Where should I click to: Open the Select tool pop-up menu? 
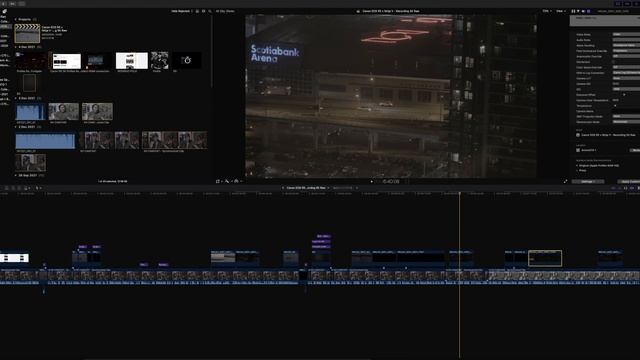[x=38, y=188]
